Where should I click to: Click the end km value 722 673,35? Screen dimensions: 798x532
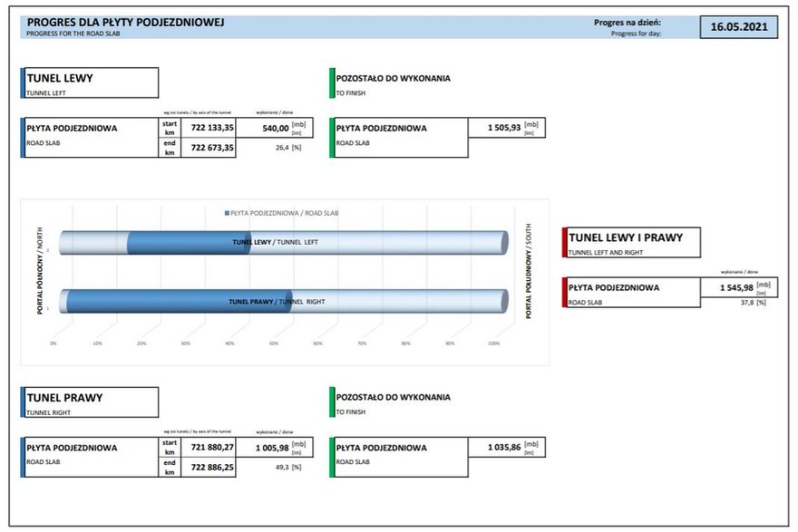[x=209, y=148]
